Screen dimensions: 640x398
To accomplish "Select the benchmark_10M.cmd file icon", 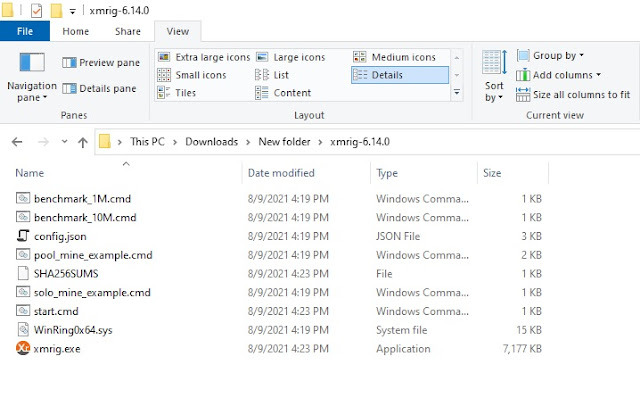I will 23,217.
